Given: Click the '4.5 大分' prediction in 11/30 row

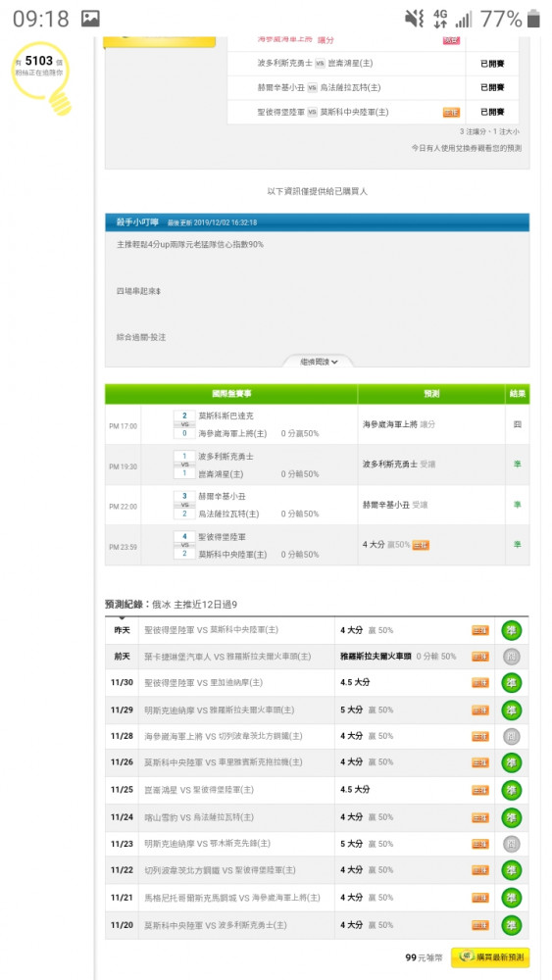Looking at the screenshot, I should coord(355,682).
